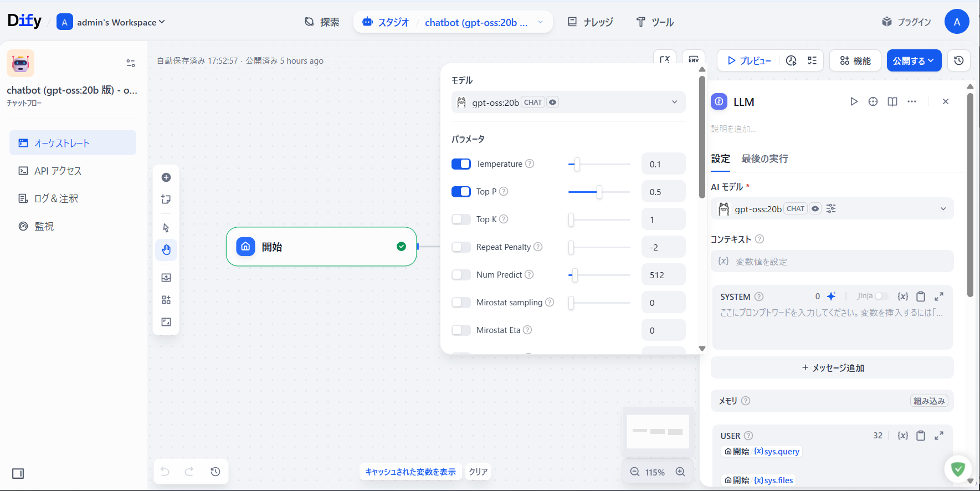
Task: Open the model dropdown in parameter popup
Action: click(568, 102)
